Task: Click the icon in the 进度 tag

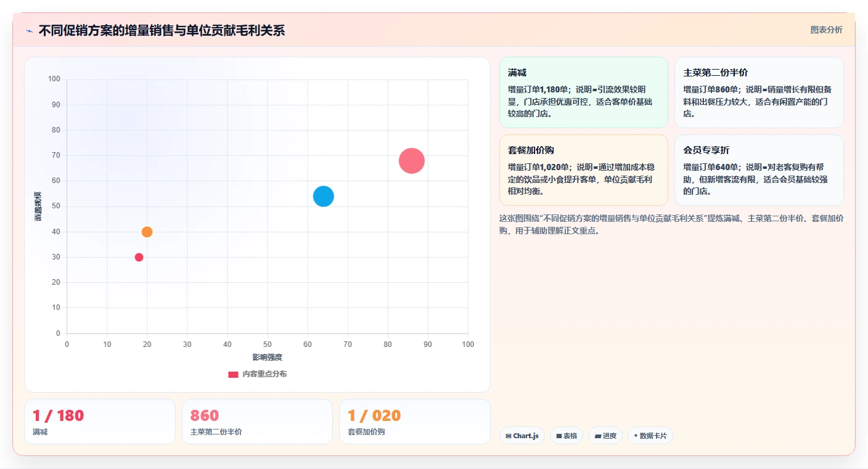Action: pos(597,436)
